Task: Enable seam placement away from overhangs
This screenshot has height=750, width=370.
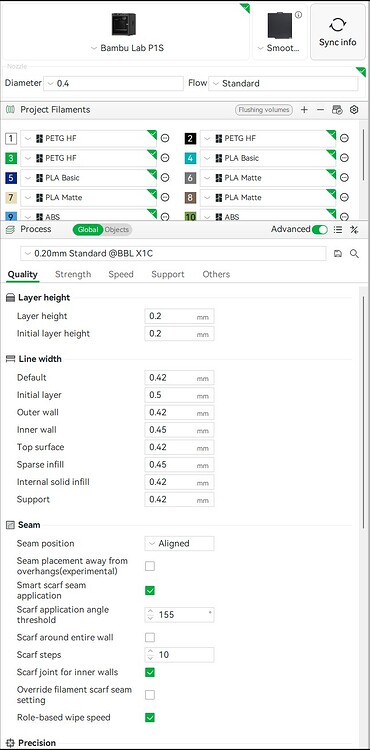Action: (150, 566)
